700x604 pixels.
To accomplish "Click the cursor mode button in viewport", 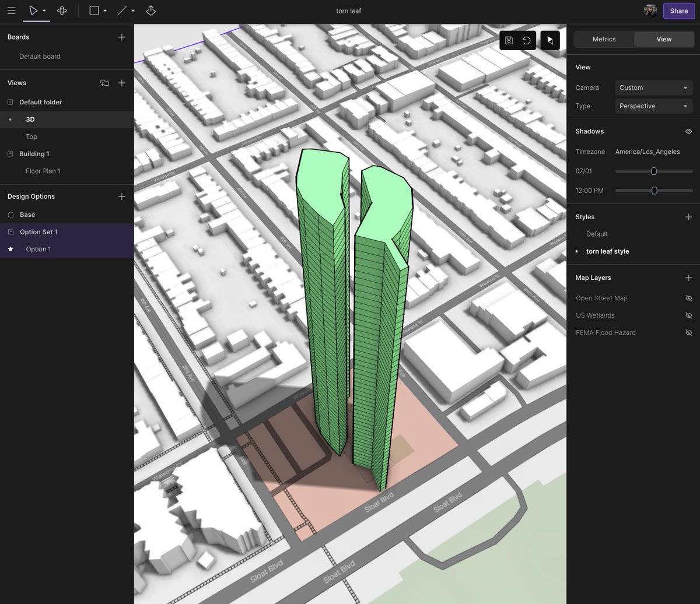I will [x=550, y=40].
